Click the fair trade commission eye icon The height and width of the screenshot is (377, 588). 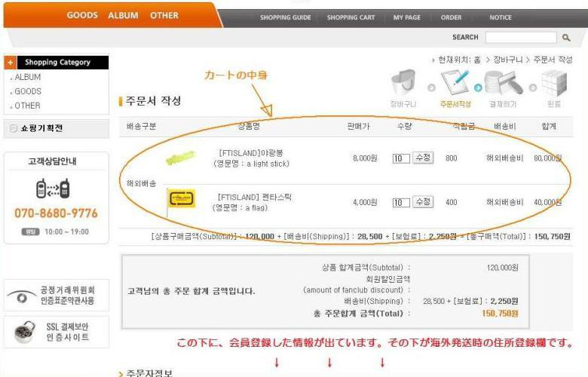coord(21,296)
